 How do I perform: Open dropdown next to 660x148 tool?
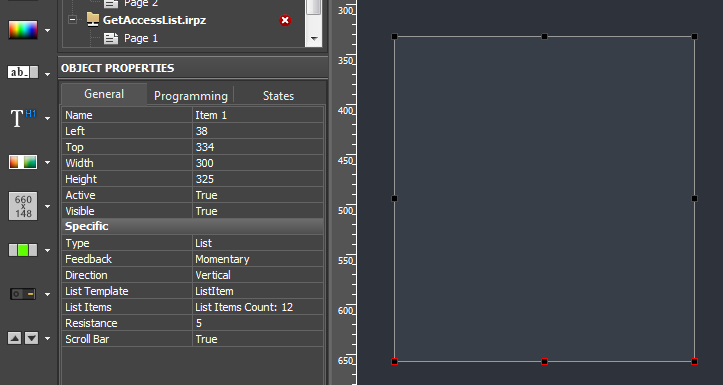pos(47,206)
